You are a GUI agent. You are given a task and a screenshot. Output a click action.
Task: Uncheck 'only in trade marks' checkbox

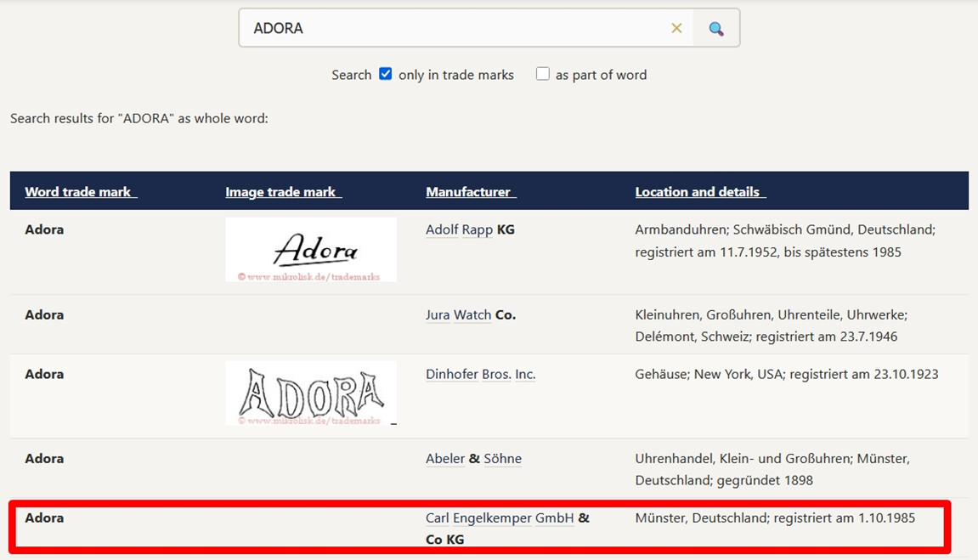[386, 74]
